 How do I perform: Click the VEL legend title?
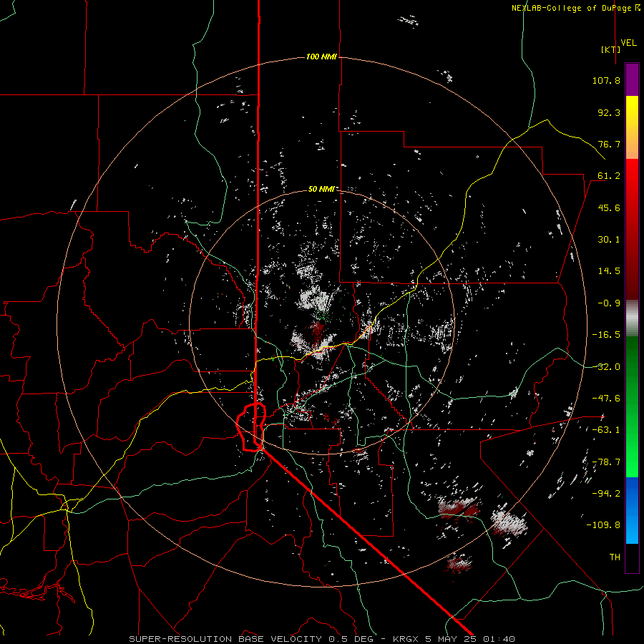coord(628,43)
